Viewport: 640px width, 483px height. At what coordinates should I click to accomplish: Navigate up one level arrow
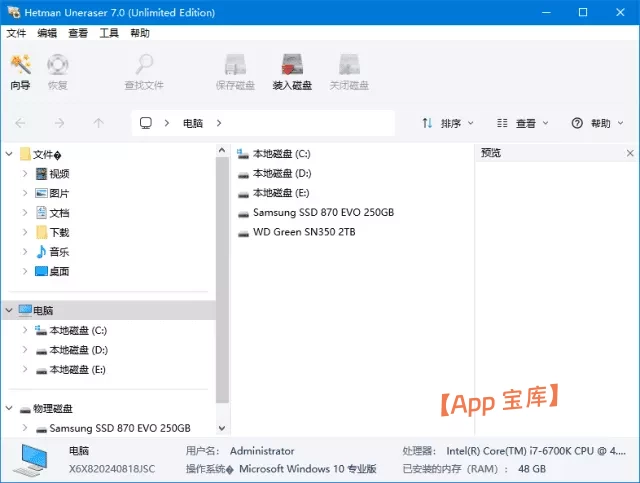click(x=98, y=123)
